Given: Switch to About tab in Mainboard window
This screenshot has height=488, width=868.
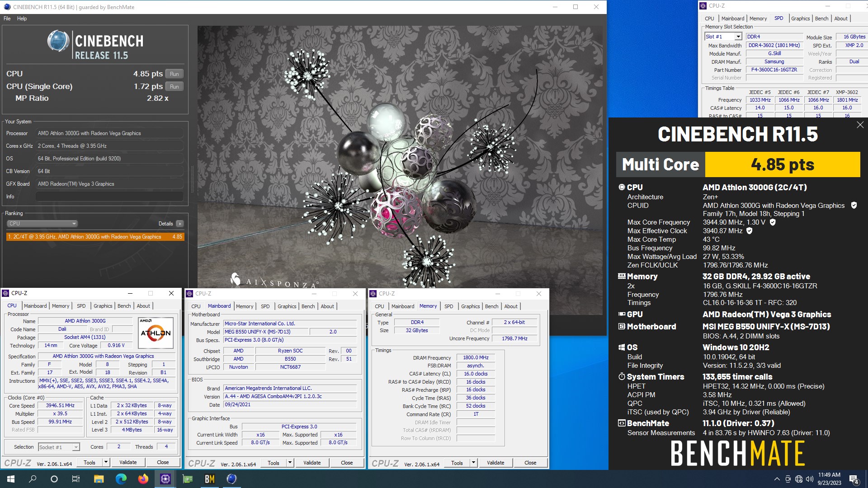Looking at the screenshot, I should [327, 306].
